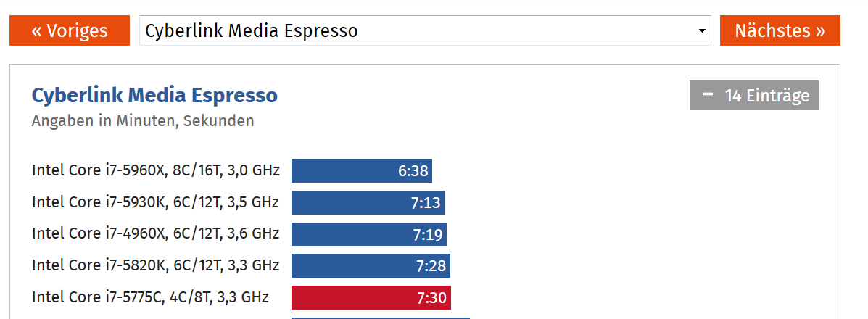Select the 7:19 bar for i7-4960X
This screenshot has height=319, width=868.
369,234
